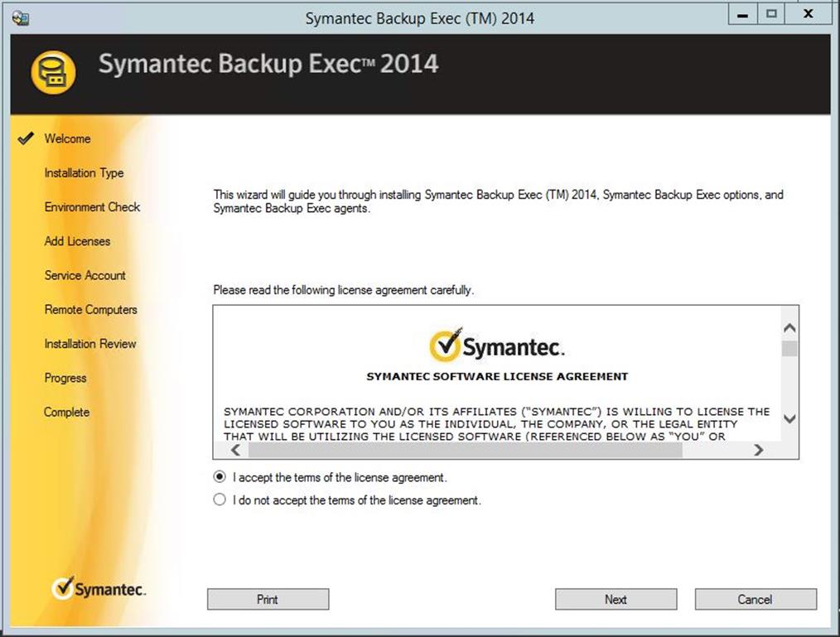Select the do not accept license terms radio button
840x637 pixels.
click(x=220, y=499)
